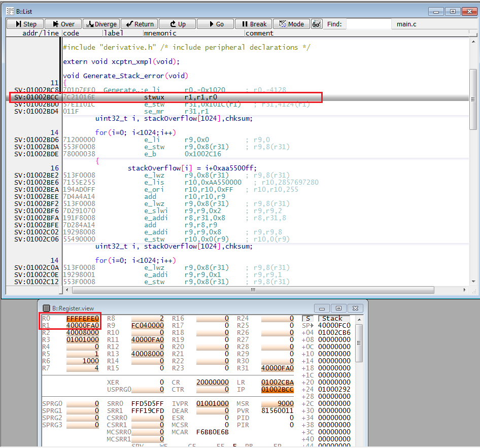Image resolution: width=480 pixels, height=448 pixels.
Task: Click the S column header in register view
Action: [307, 319]
